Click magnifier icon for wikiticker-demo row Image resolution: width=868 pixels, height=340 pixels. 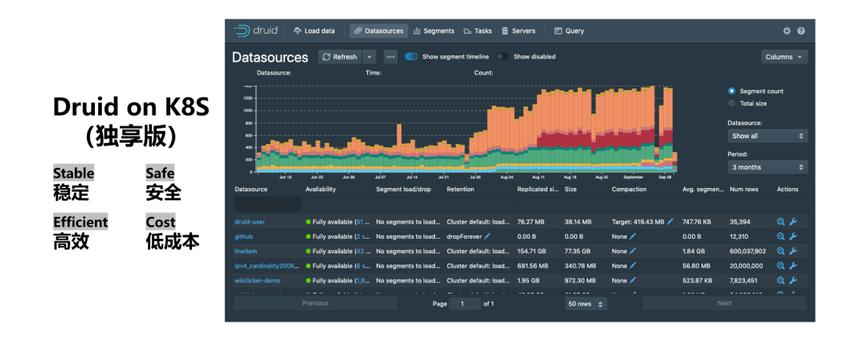780,281
